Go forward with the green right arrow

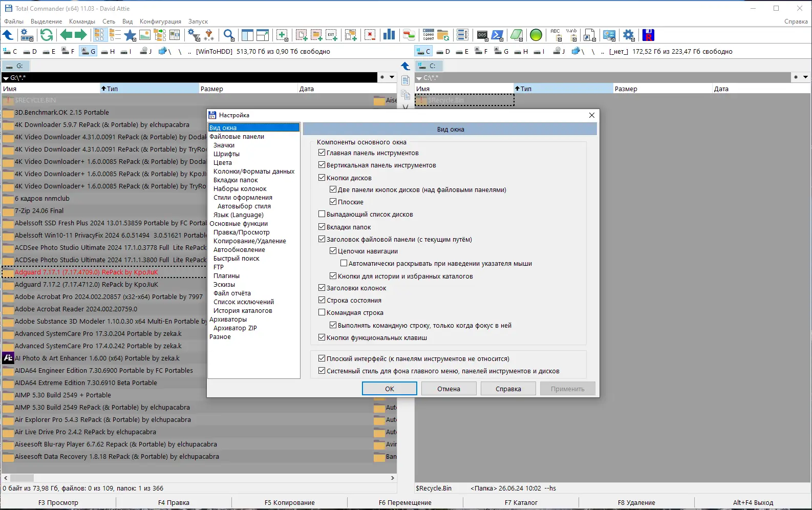pos(81,35)
